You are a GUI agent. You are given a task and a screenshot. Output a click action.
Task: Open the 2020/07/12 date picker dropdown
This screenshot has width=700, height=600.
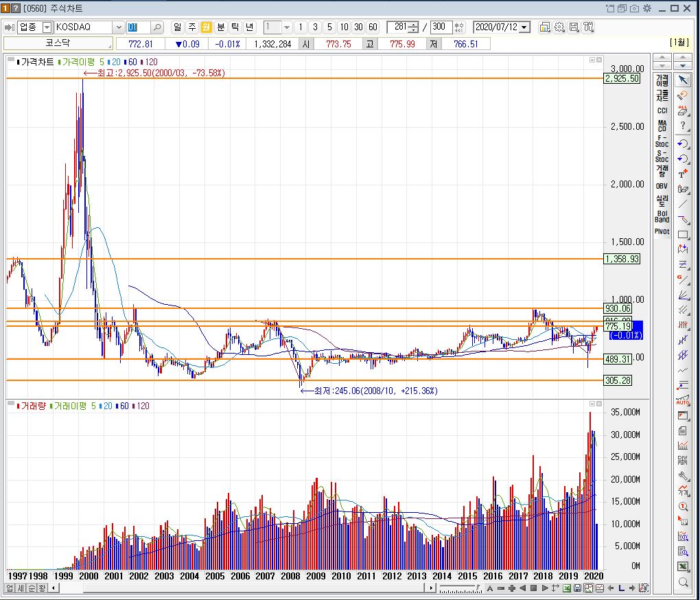(524, 27)
